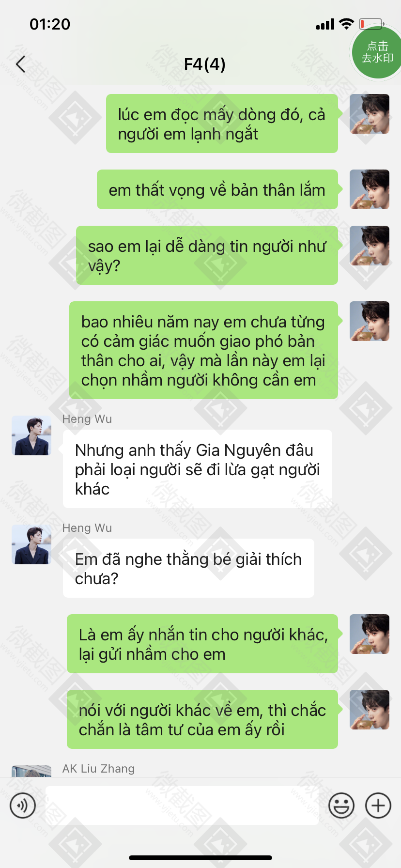
Task: Open Heng Wu's avatar beside 'Em đã nghe'
Action: [31, 544]
